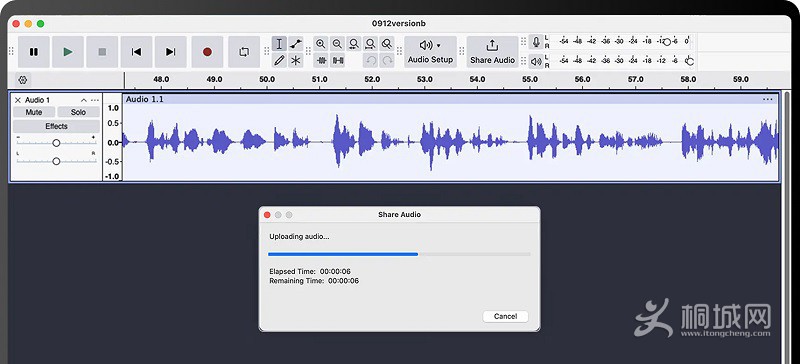Fit the selection to window width
This screenshot has width=800, height=364.
[x=354, y=44]
